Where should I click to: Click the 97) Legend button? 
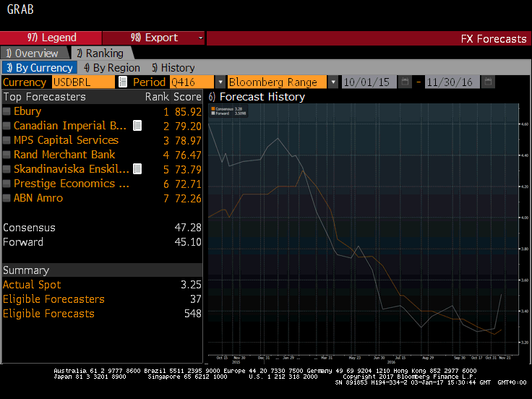coord(51,38)
